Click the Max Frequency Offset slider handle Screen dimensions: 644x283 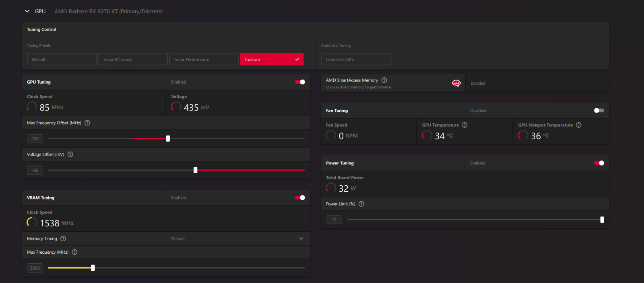tap(168, 139)
